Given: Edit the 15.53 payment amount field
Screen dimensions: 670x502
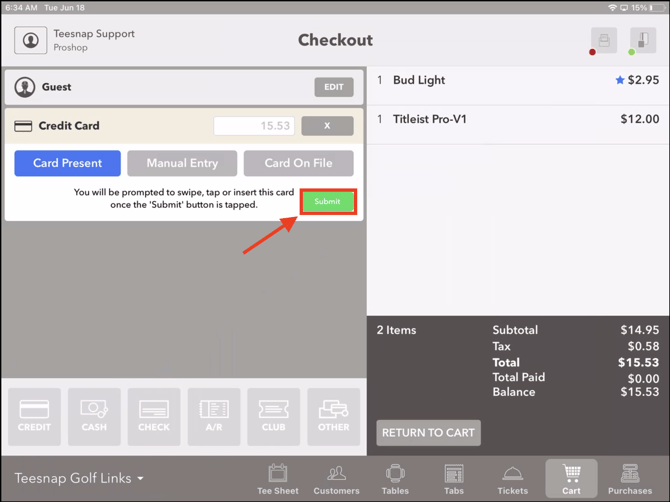Looking at the screenshot, I should pyautogui.click(x=254, y=126).
